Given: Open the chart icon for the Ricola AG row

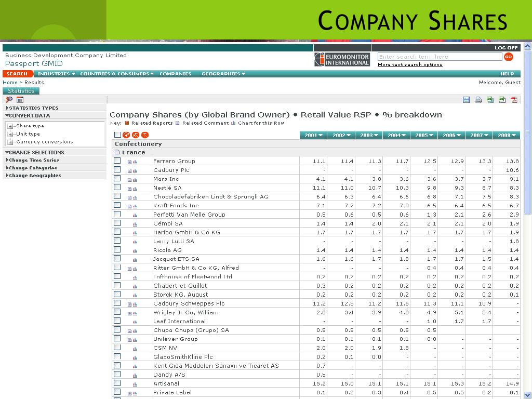Looking at the screenshot, I should click(135, 251).
